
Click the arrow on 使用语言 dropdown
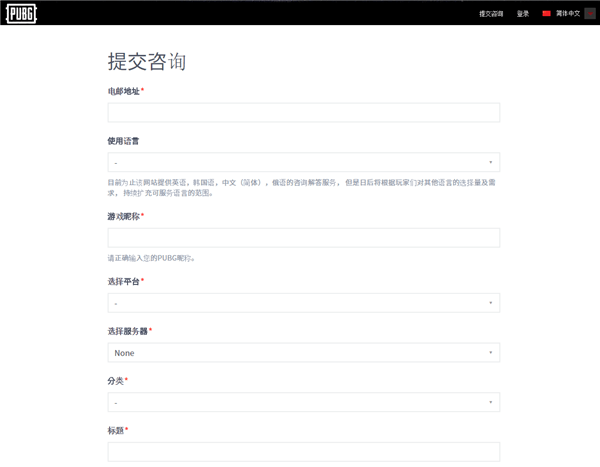[490, 162]
